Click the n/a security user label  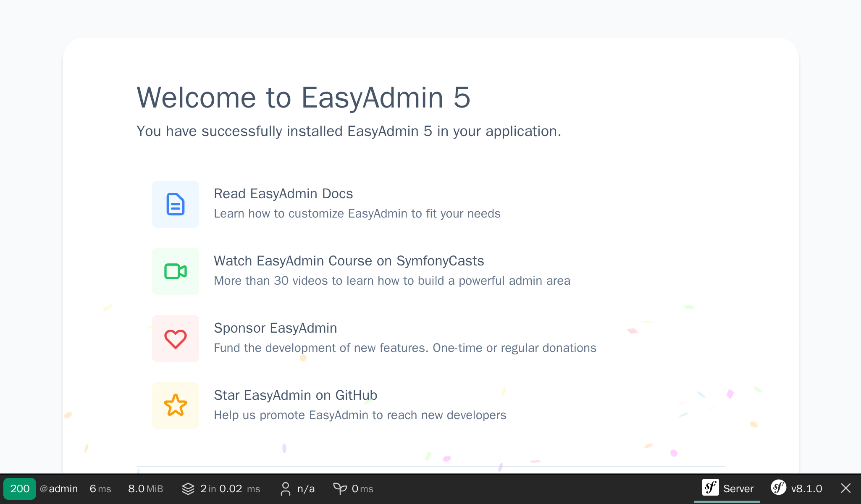[x=306, y=489]
